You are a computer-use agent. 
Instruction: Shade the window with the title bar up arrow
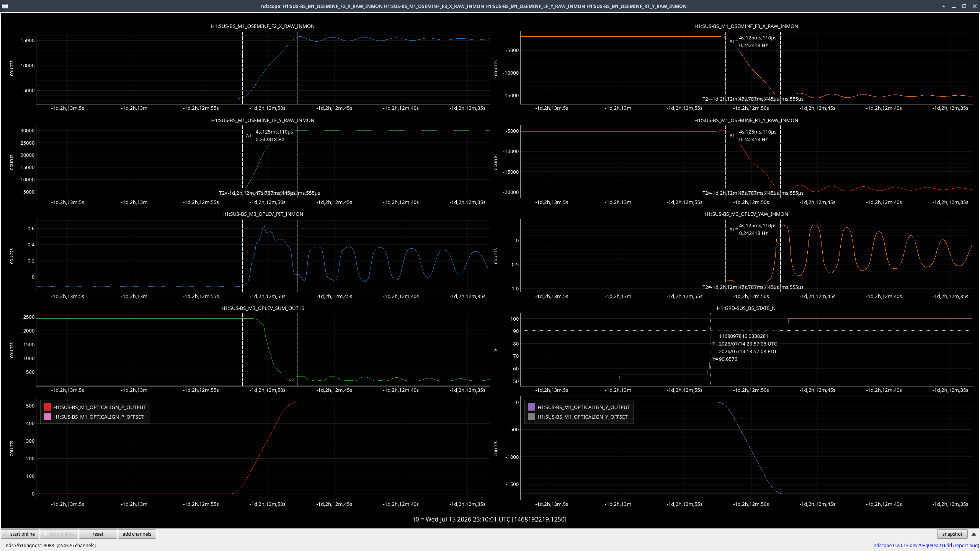[x=944, y=6]
